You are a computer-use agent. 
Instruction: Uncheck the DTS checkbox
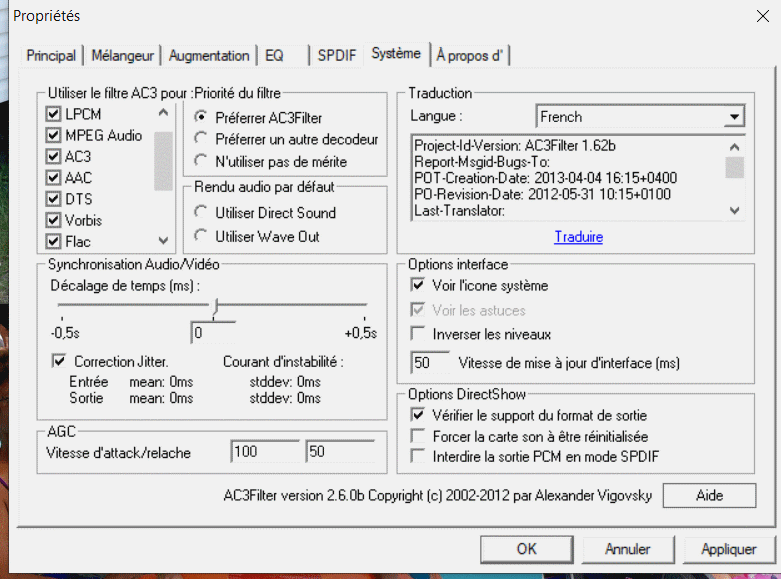[x=53, y=199]
